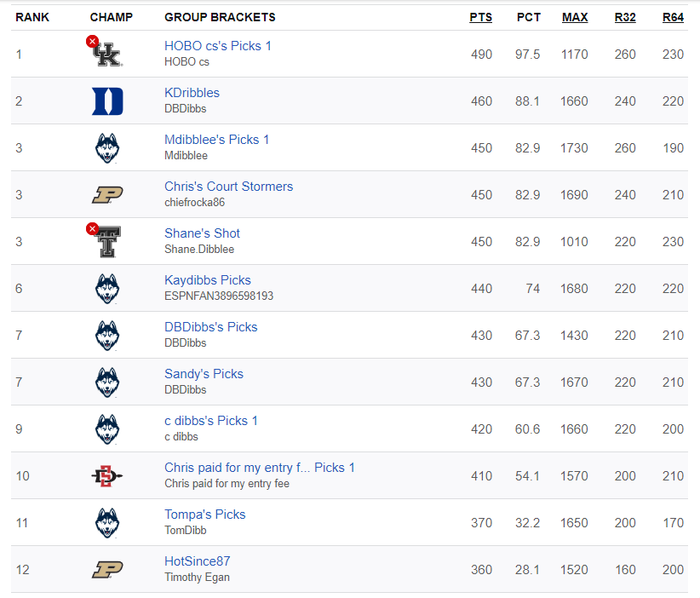Sort standings by R32 column
The image size is (700, 598).
click(x=625, y=17)
